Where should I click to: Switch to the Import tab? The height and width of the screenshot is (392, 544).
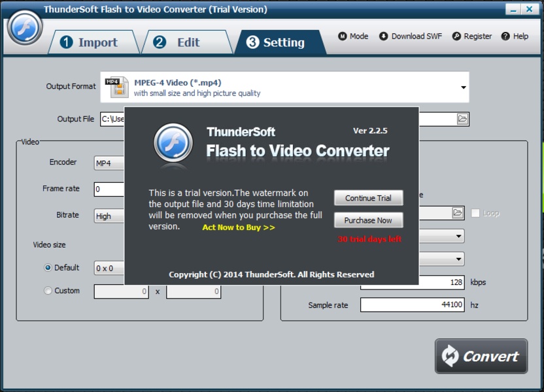point(92,42)
